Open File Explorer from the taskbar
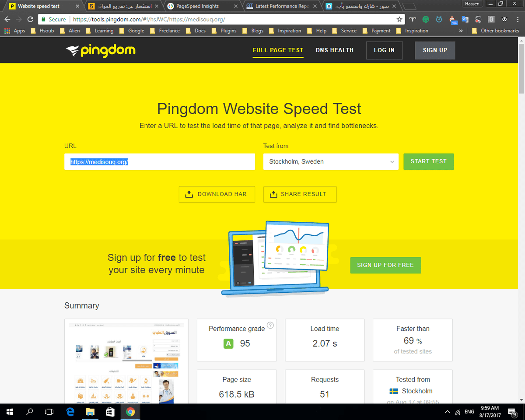525x420 pixels. coord(90,412)
